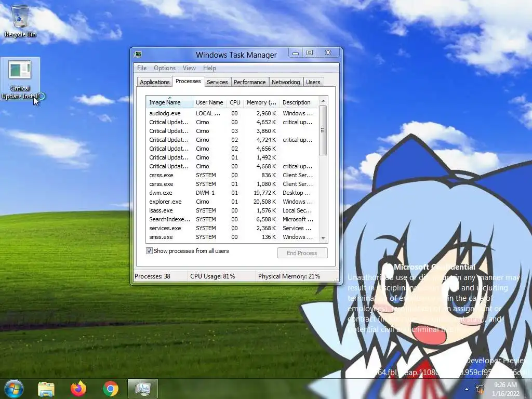Select the explorer.exe process row

point(232,202)
